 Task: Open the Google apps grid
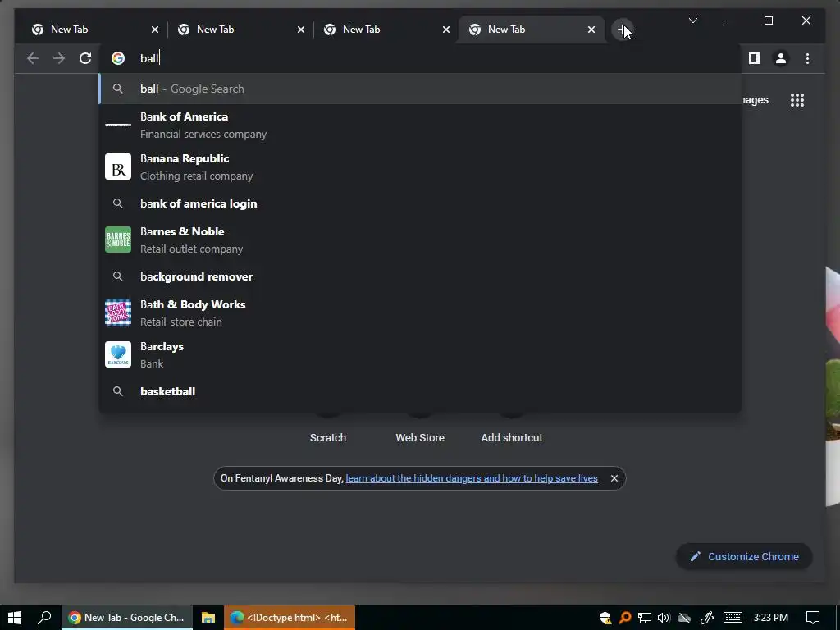tap(797, 100)
